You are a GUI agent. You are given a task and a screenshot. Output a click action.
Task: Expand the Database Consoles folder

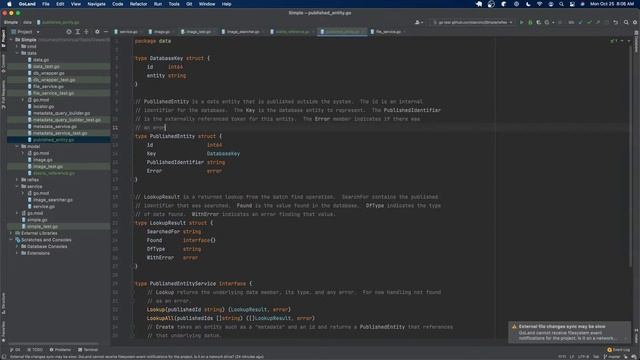click(17, 247)
